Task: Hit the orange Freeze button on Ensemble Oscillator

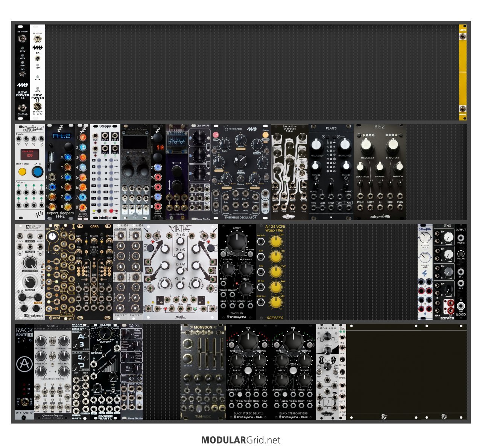Action: point(265,135)
